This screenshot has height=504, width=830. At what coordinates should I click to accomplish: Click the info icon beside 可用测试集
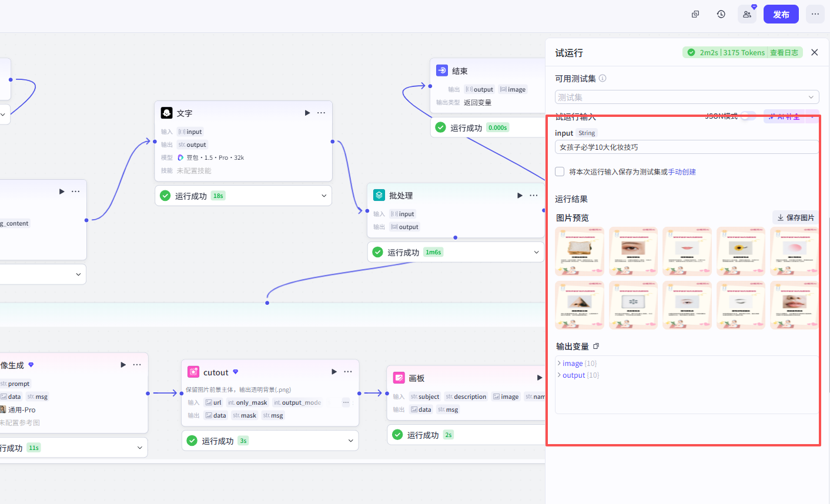coord(603,78)
